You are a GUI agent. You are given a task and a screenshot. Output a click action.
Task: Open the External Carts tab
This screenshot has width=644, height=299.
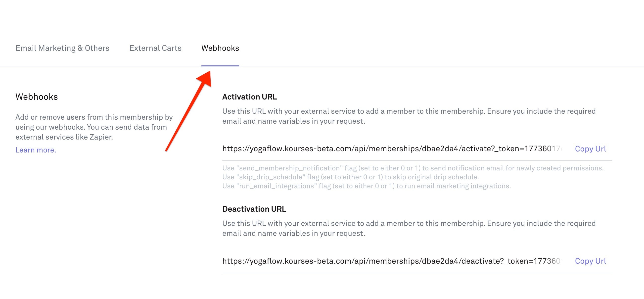pyautogui.click(x=155, y=48)
